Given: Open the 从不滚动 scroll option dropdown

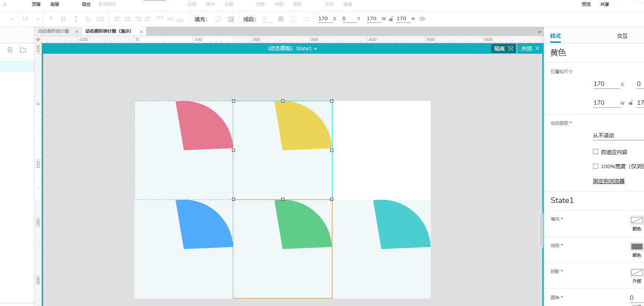Looking at the screenshot, I should pyautogui.click(x=618, y=136).
